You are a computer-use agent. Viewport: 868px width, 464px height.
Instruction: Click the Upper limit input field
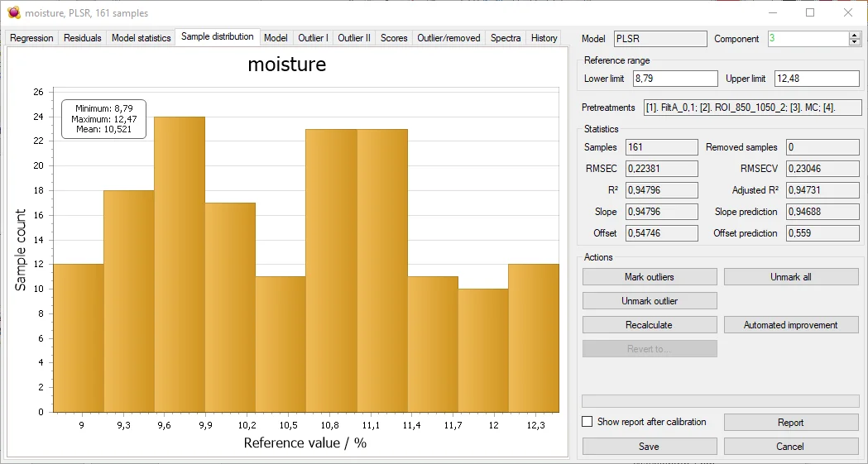[816, 79]
